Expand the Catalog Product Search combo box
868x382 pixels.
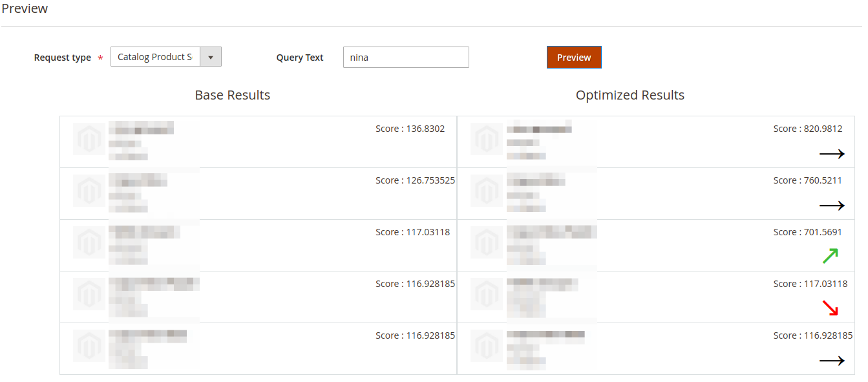155,57
